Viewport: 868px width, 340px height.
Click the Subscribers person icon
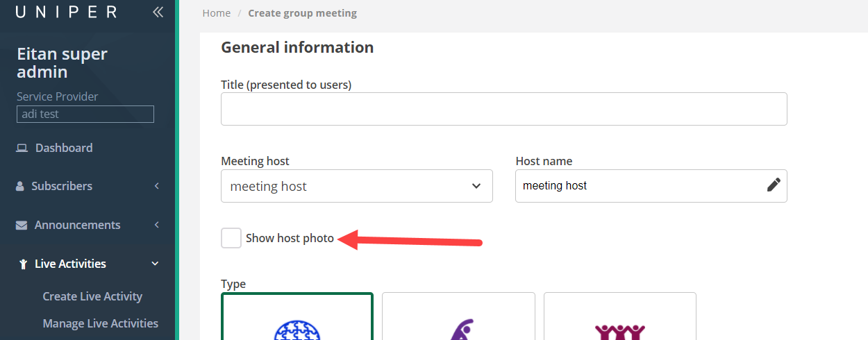[x=20, y=186]
